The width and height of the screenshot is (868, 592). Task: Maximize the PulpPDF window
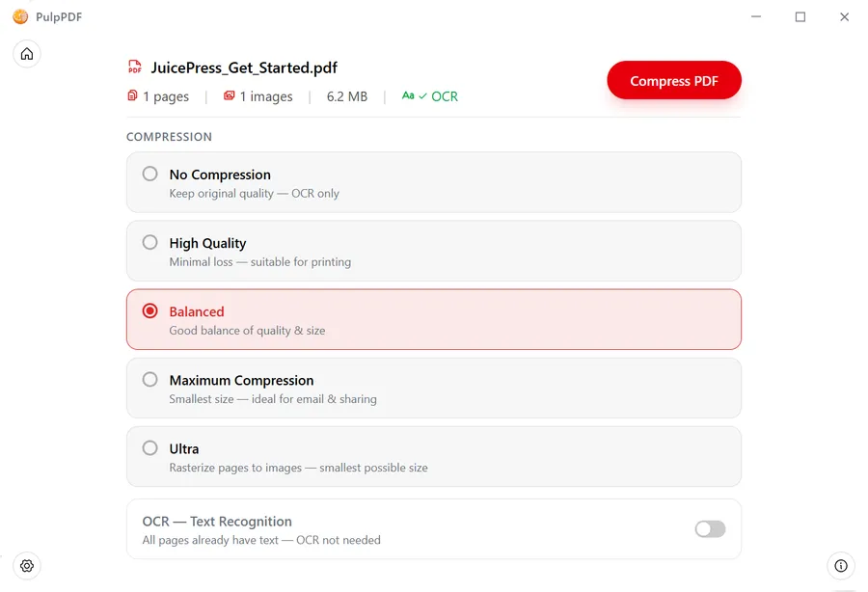(800, 16)
